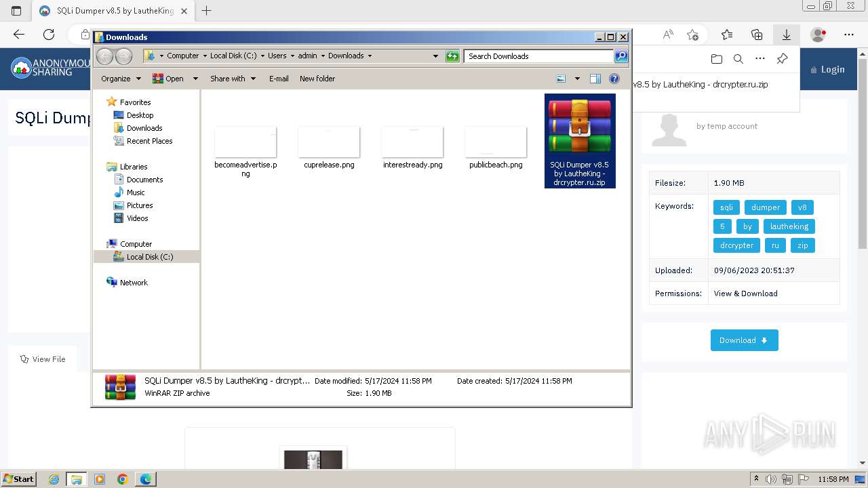Reload the page in Edge
This screenshot has width=868, height=488.
click(49, 35)
